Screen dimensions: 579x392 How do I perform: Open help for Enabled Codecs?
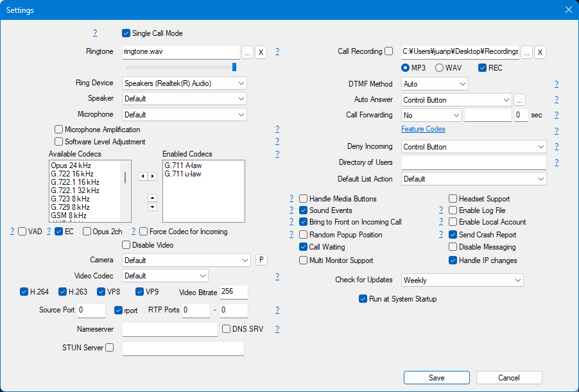tap(277, 153)
